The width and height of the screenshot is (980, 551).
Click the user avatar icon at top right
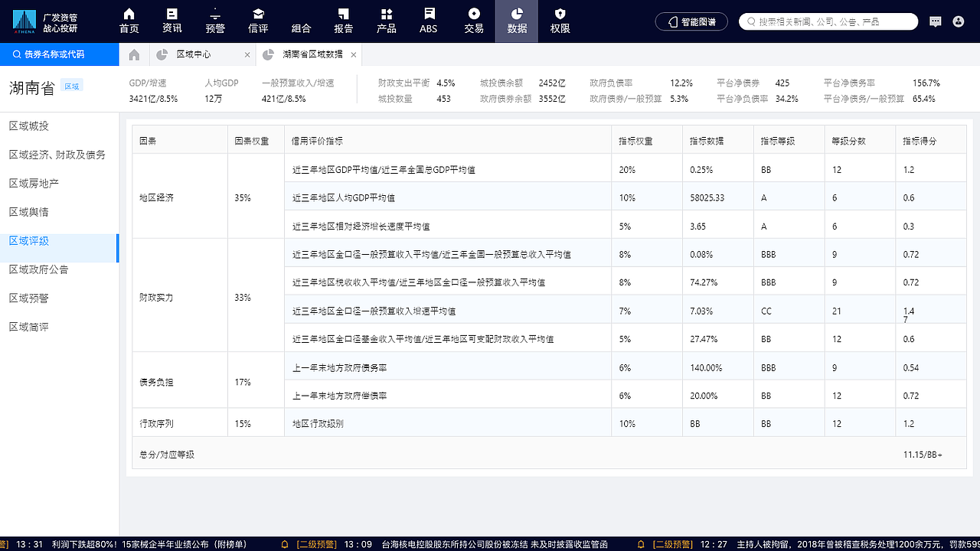[960, 21]
